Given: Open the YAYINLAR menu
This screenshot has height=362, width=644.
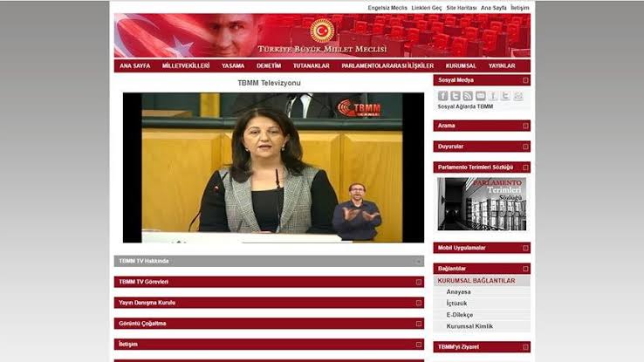Looking at the screenshot, I should [x=502, y=65].
